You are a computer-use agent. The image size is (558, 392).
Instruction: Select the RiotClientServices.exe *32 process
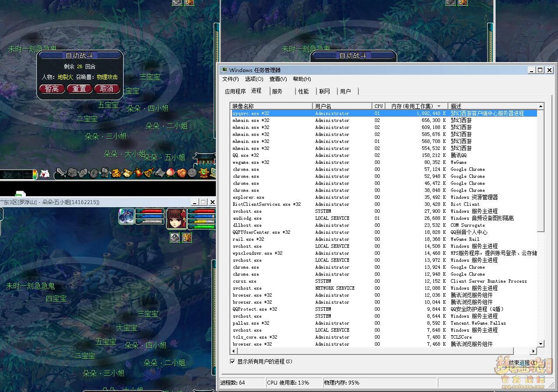(384, 204)
